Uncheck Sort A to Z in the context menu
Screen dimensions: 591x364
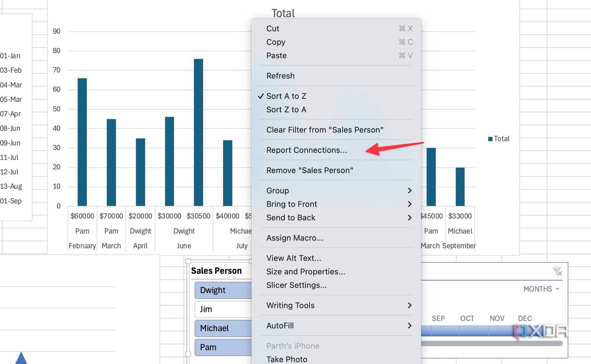pos(286,96)
